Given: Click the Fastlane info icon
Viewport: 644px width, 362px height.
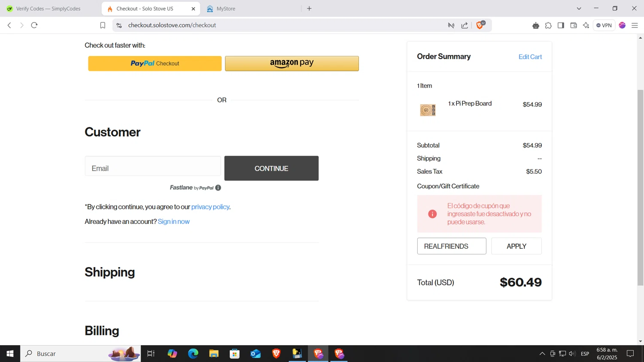Looking at the screenshot, I should pyautogui.click(x=218, y=188).
